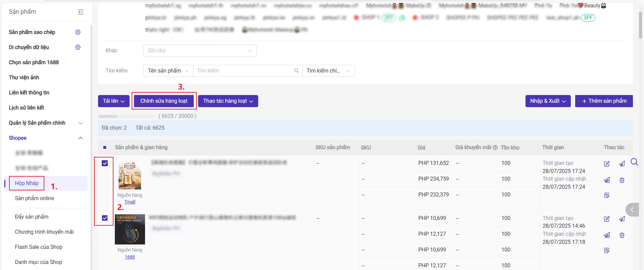Screen dimensions: 644x270
Task: Uncheck the second product's checkbox
Action: pos(105,218)
